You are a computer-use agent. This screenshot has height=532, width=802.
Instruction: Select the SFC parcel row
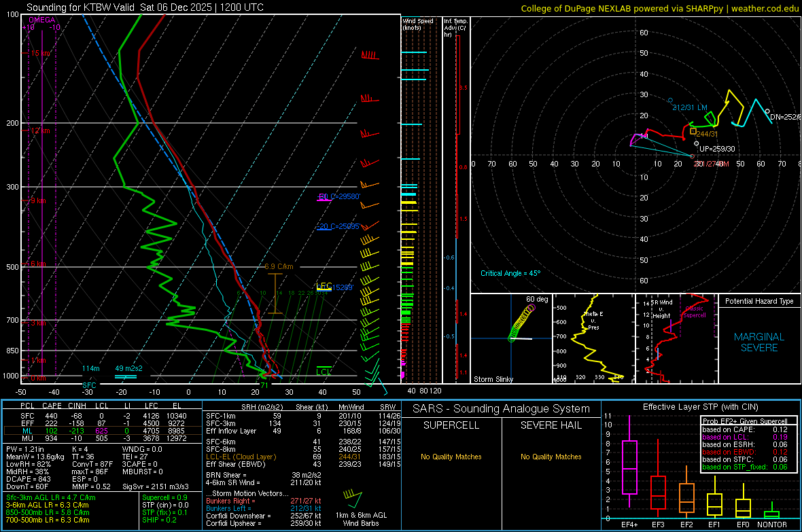coord(103,416)
